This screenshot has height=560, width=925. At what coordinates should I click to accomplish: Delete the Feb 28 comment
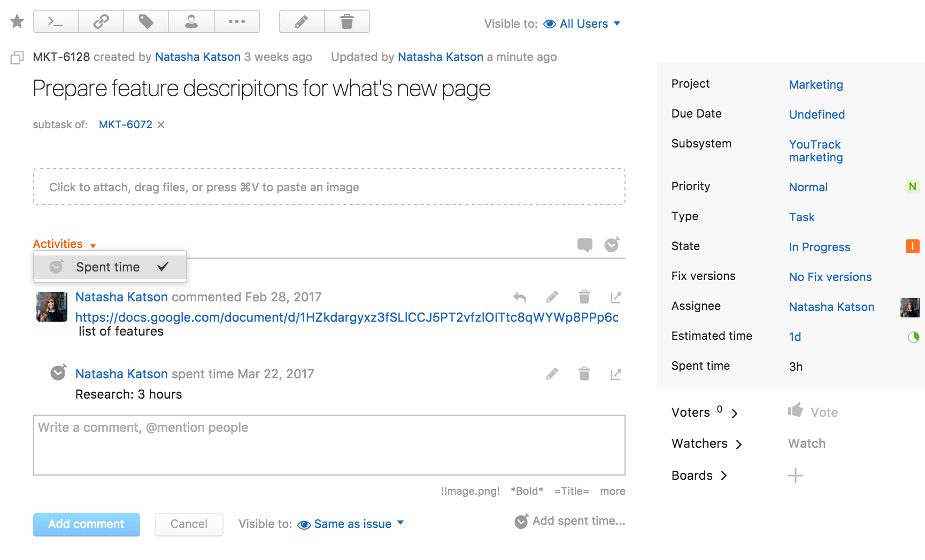pos(584,297)
